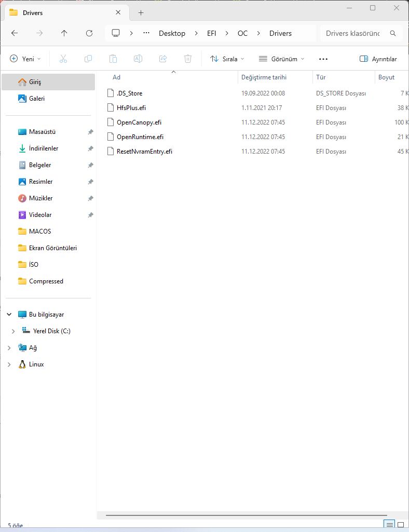Open a new tab with the plus icon
The image size is (409, 532).
coord(141,12)
